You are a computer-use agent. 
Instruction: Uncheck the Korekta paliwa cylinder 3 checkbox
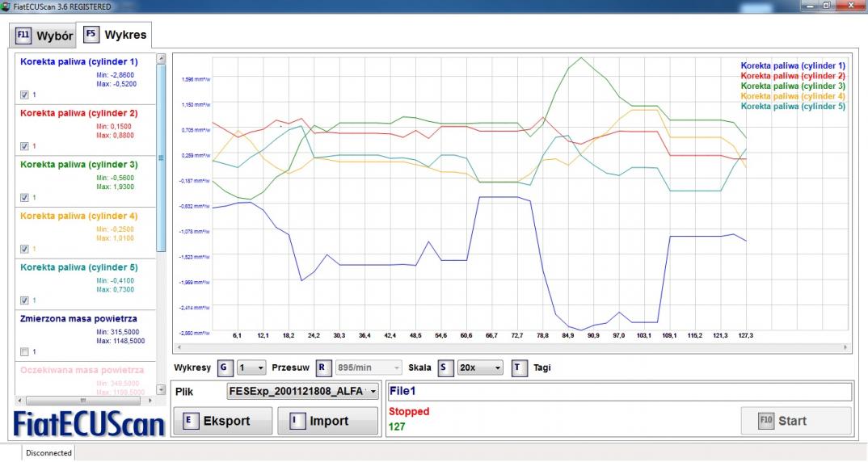click(24, 197)
